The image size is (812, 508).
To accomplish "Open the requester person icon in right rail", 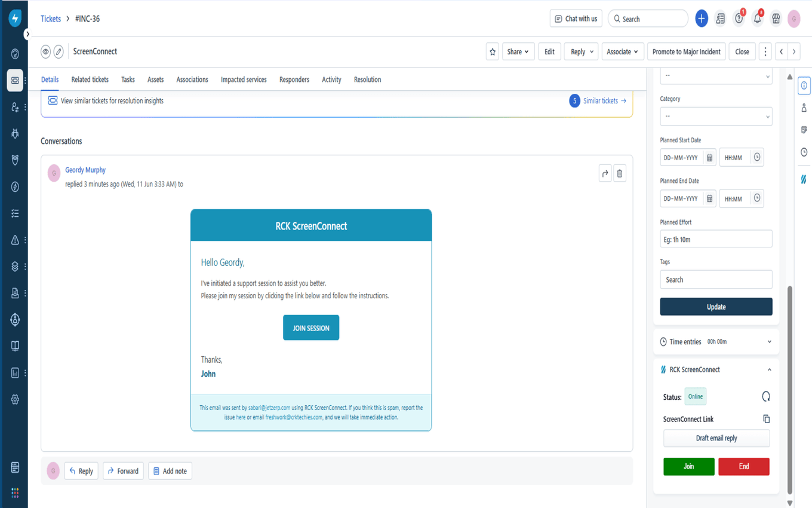I will click(x=804, y=108).
